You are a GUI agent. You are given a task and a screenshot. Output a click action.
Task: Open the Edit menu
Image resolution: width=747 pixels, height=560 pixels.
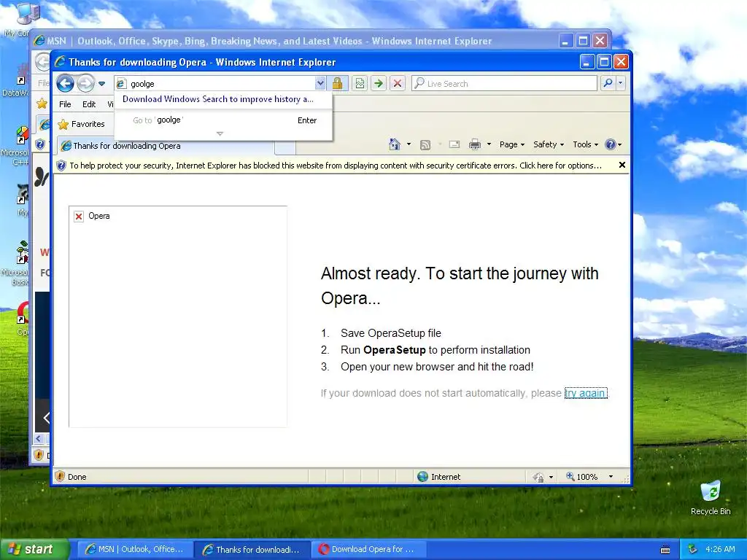click(88, 104)
